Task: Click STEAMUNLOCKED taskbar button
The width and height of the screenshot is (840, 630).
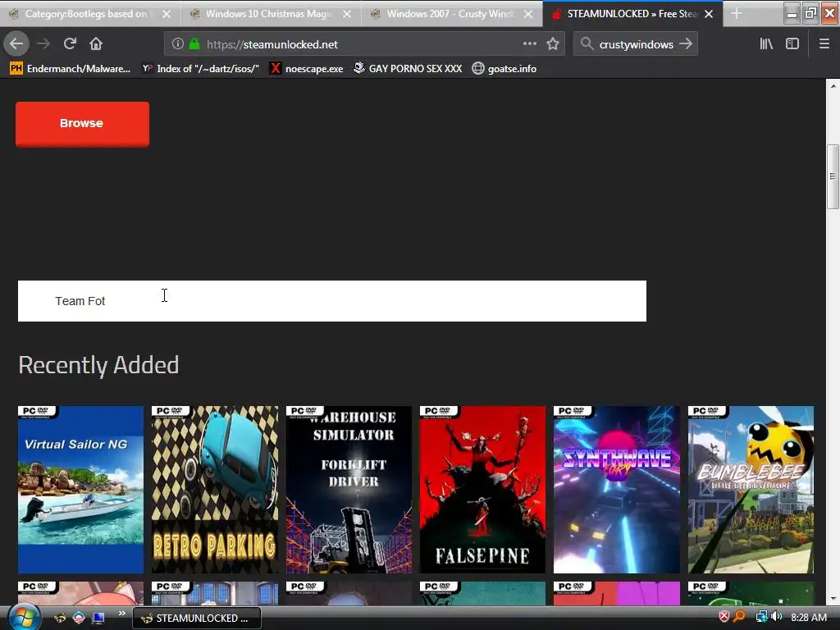Action: point(197,619)
